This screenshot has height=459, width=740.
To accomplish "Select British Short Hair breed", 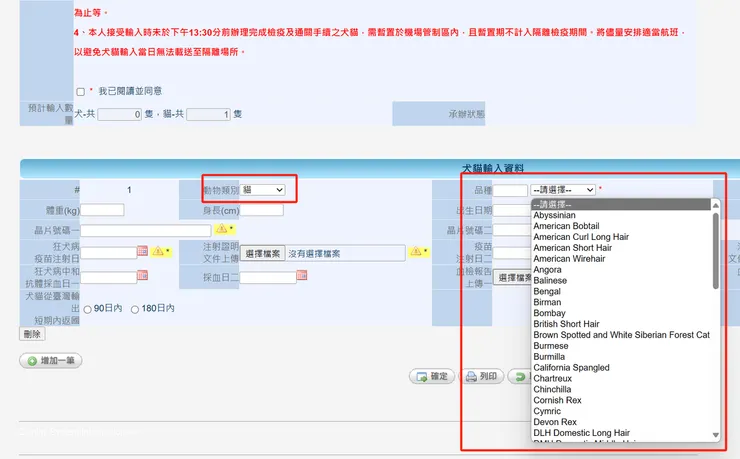I will click(621, 324).
